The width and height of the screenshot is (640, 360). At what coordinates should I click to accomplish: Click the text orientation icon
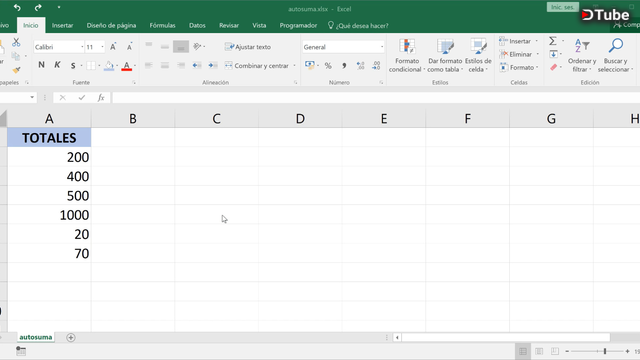coord(198,47)
